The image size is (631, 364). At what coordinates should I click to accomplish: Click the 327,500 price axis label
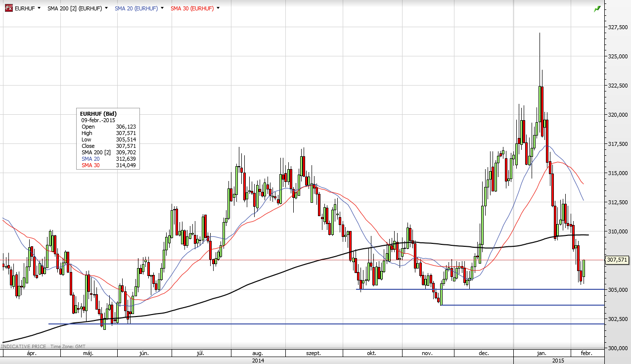618,27
